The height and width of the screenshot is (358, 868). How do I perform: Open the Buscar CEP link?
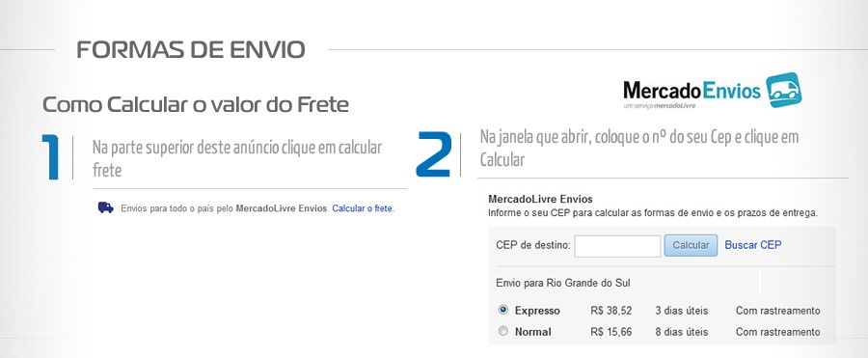coord(753,245)
